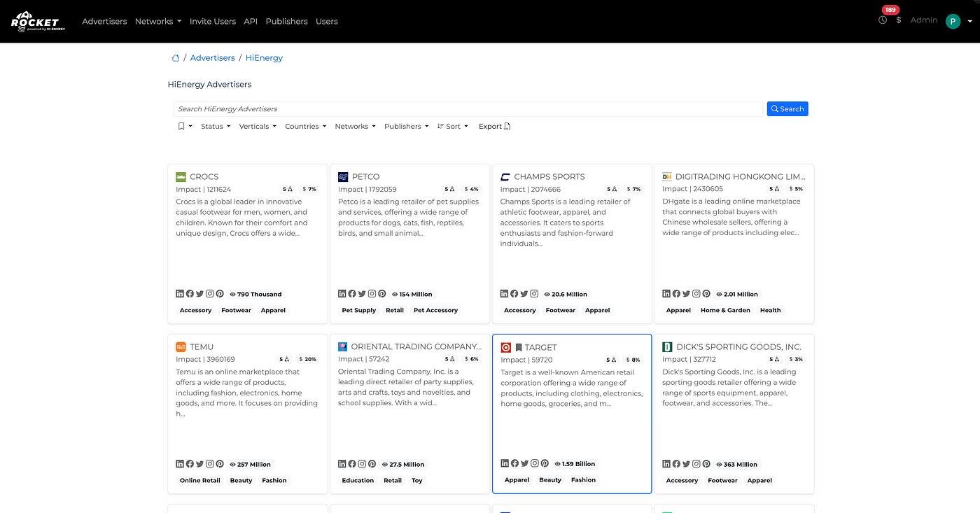Open Champs Sports LinkedIn icon
This screenshot has height=513, width=980.
(x=504, y=294)
